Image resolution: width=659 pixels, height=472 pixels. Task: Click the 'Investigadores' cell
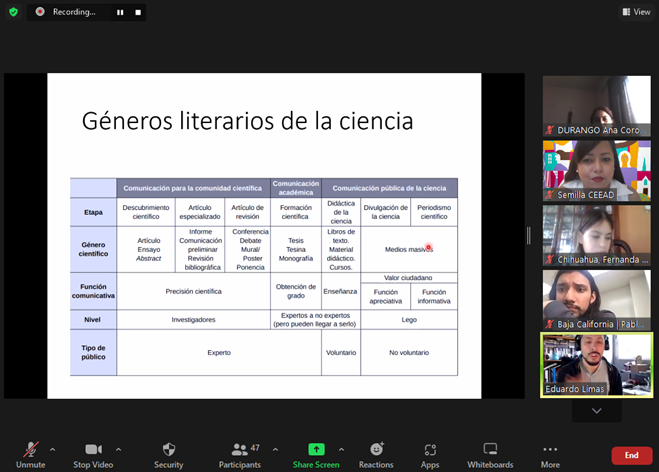[x=193, y=319]
